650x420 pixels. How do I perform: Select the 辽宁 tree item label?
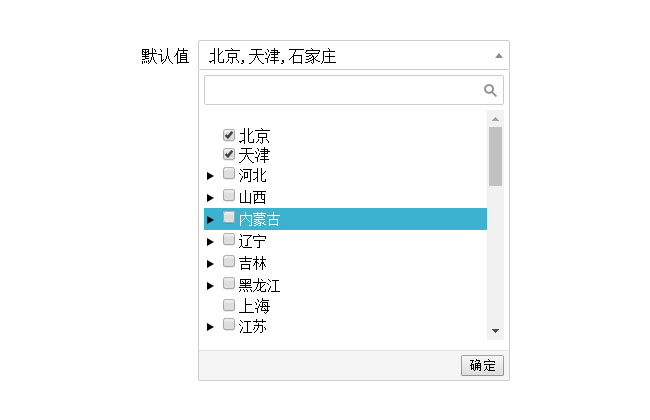pyautogui.click(x=253, y=241)
